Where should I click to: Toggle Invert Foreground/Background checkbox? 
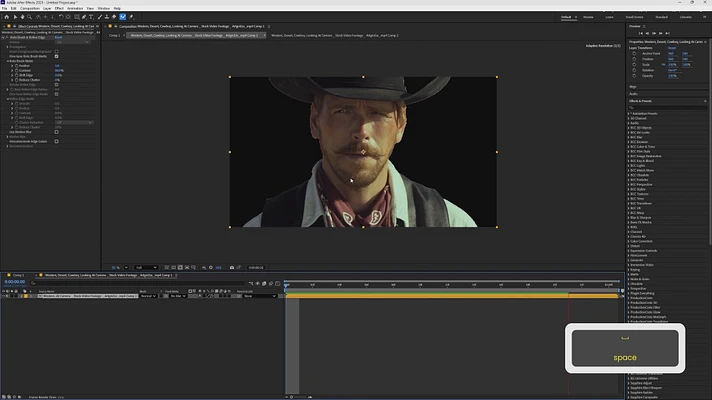(56, 52)
